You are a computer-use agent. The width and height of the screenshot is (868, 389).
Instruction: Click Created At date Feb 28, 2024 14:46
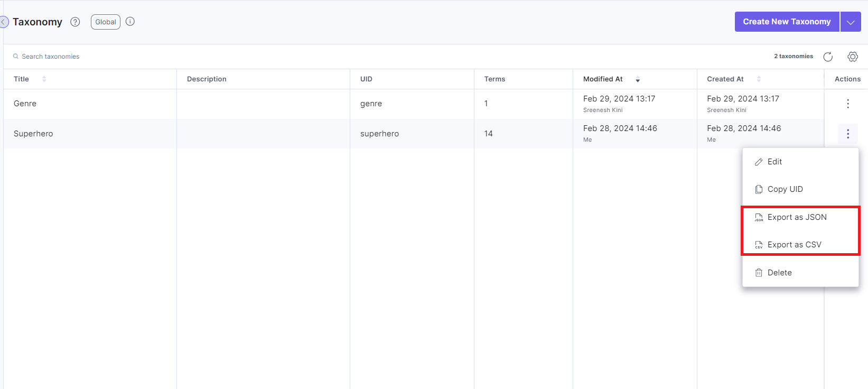[744, 128]
